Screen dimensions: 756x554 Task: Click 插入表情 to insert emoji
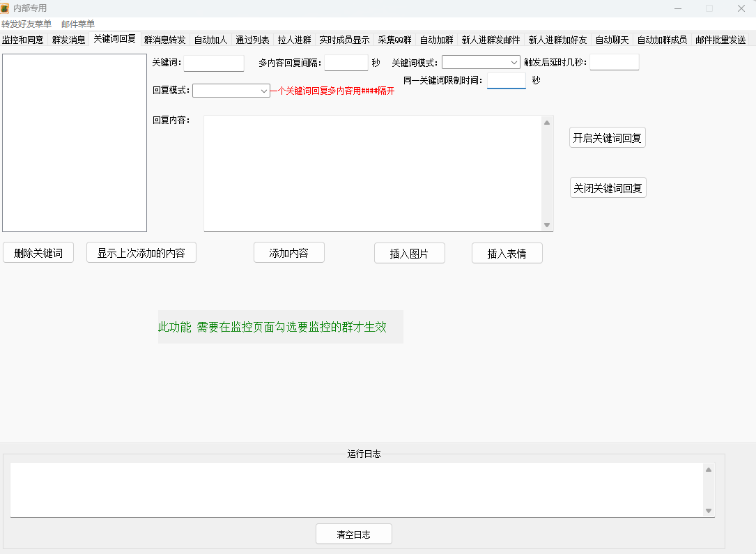507,254
